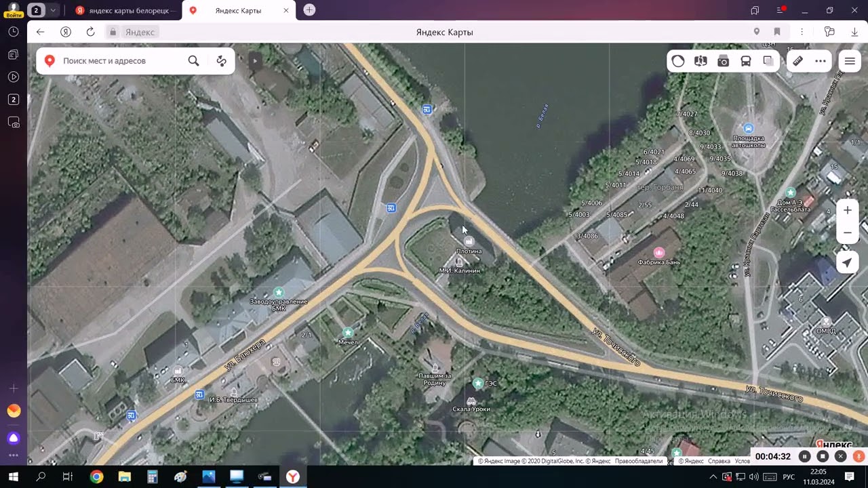The width and height of the screenshot is (868, 488).
Task: Enable street panoramas mode
Action: point(701,61)
